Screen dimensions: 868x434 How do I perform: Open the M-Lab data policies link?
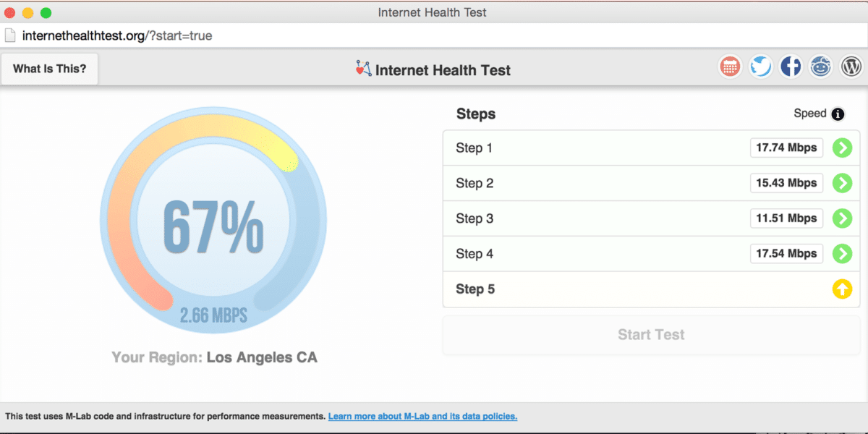tap(422, 416)
